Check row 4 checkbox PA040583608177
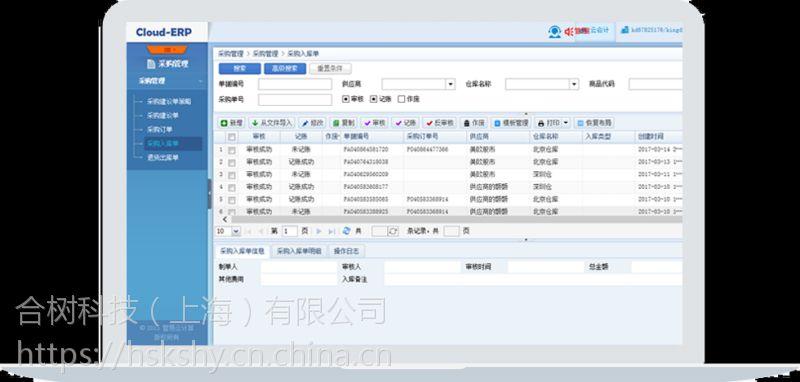 point(232,187)
